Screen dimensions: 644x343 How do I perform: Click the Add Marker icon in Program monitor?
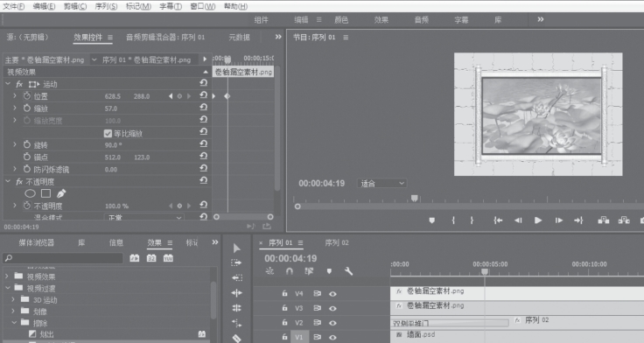tap(431, 220)
